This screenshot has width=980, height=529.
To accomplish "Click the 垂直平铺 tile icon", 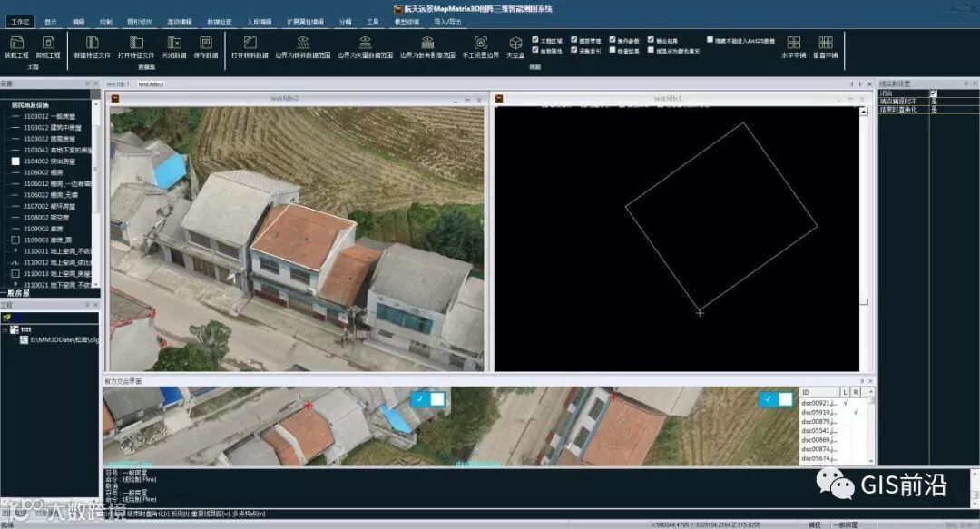I will [x=826, y=43].
